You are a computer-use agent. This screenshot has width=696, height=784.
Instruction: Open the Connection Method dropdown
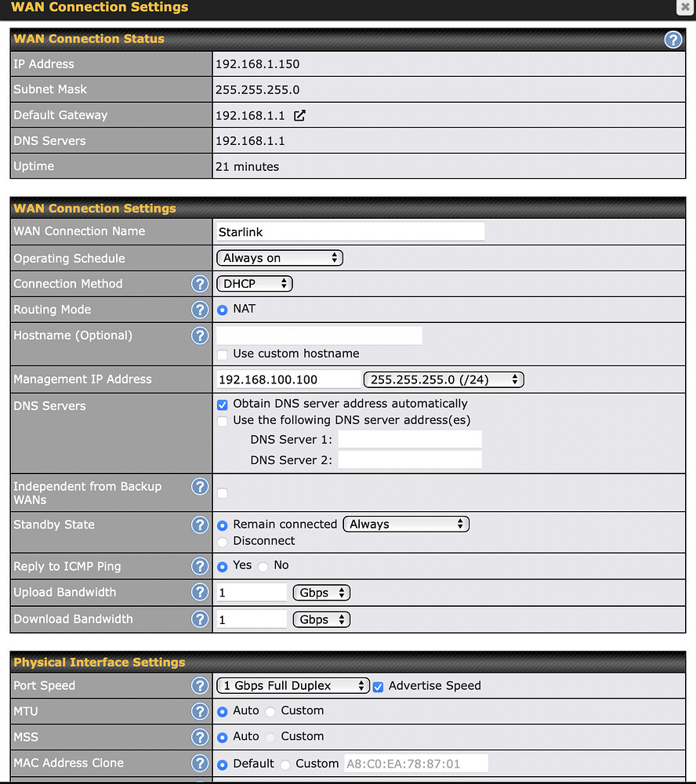[254, 284]
